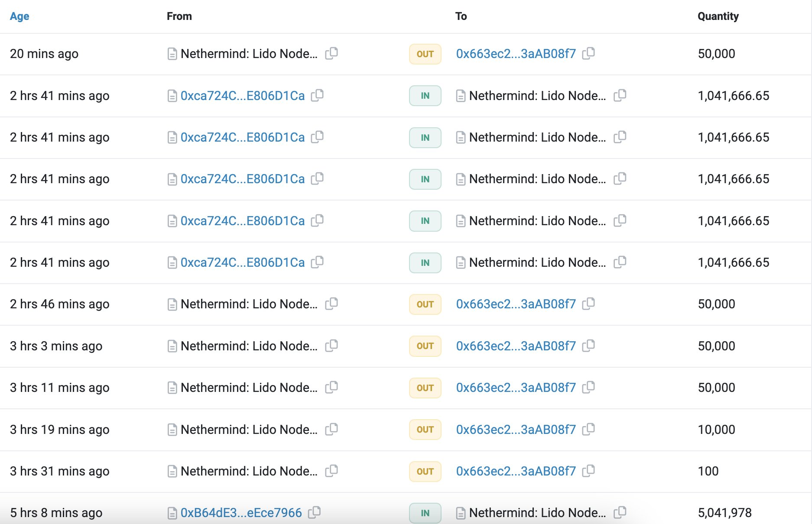Copy the sender address in the 3 hrs 3 mins row
This screenshot has width=812, height=524.
point(331,346)
